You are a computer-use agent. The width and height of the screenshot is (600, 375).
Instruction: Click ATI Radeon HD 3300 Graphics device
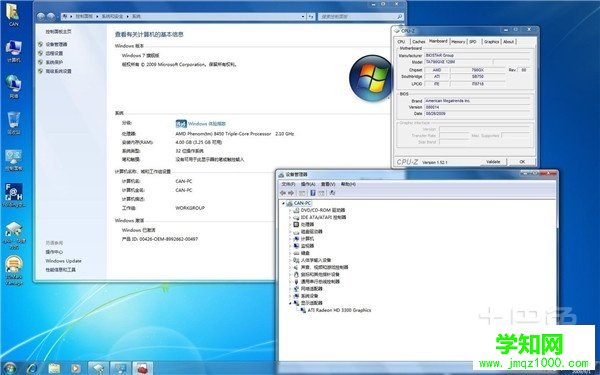[339, 310]
